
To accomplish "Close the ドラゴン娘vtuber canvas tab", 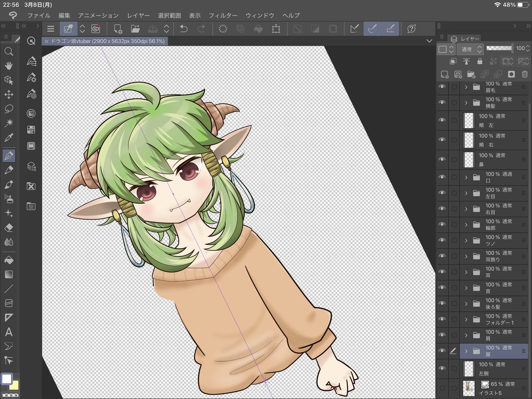I will (47, 41).
